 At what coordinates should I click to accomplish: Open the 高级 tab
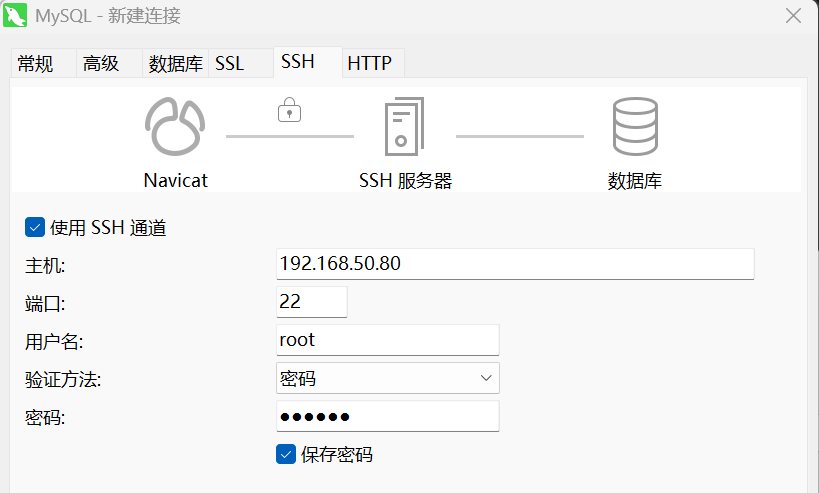tap(101, 64)
